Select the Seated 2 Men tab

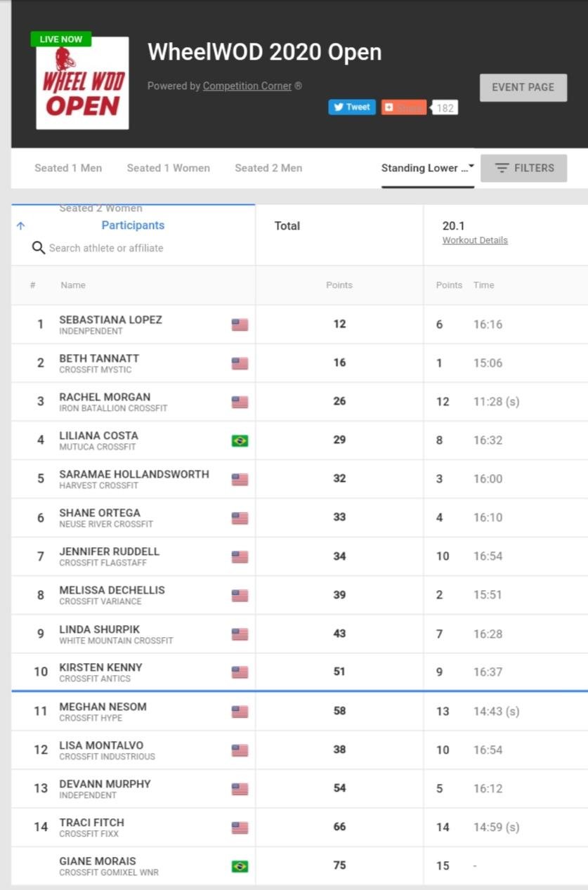(x=268, y=168)
